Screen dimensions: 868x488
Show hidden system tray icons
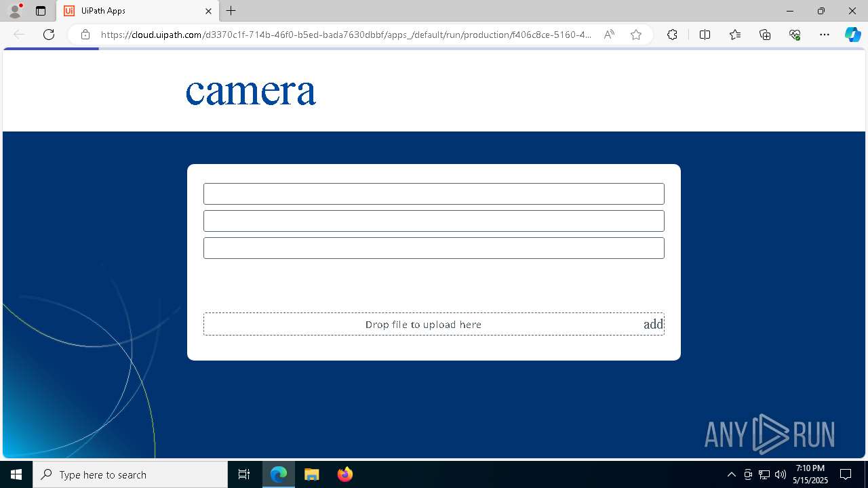[x=731, y=474]
